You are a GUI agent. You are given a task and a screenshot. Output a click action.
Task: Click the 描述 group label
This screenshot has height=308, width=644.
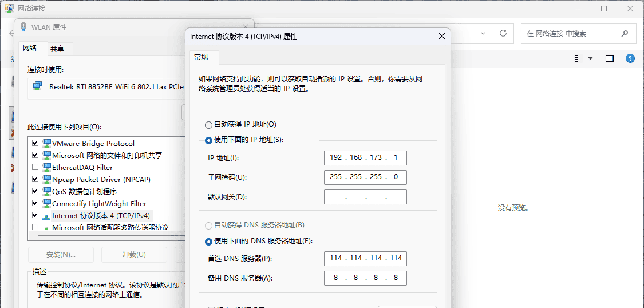tap(39, 271)
